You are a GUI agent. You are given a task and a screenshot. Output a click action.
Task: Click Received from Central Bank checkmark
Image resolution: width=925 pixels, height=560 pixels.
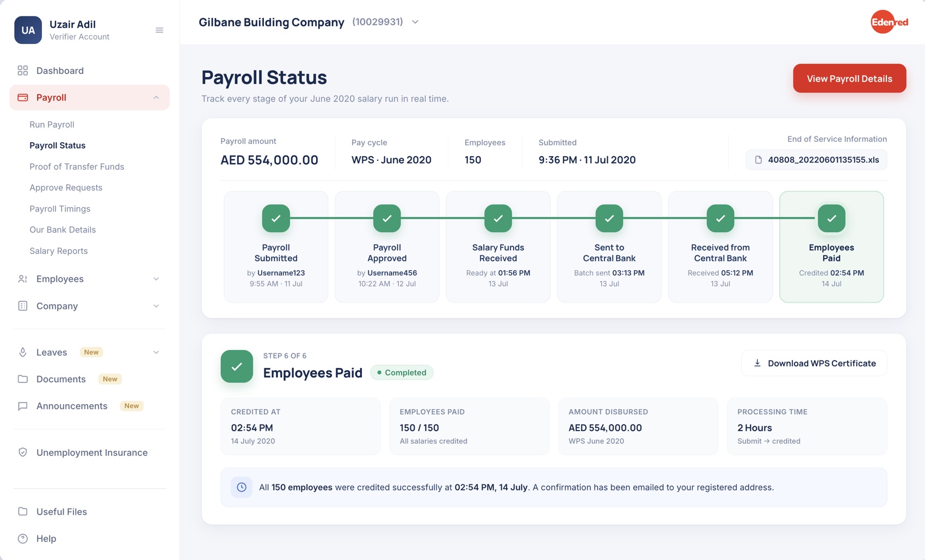pyautogui.click(x=720, y=218)
